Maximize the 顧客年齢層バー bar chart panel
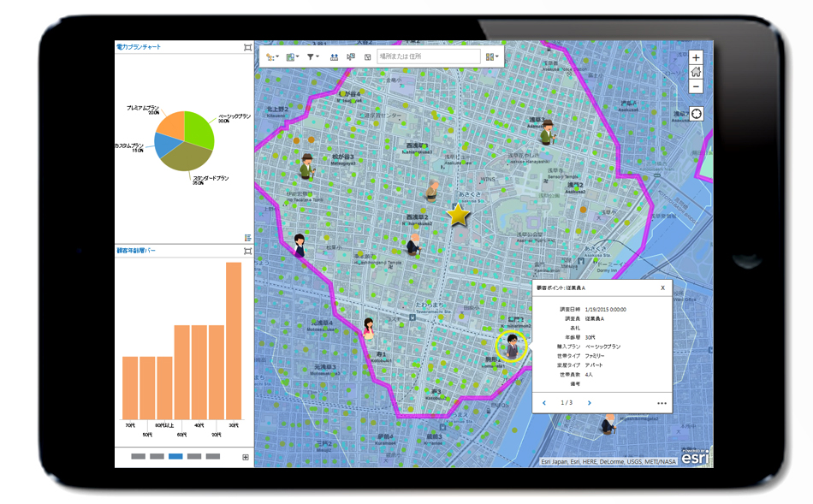Screen dimensions: 813x504 point(246,251)
